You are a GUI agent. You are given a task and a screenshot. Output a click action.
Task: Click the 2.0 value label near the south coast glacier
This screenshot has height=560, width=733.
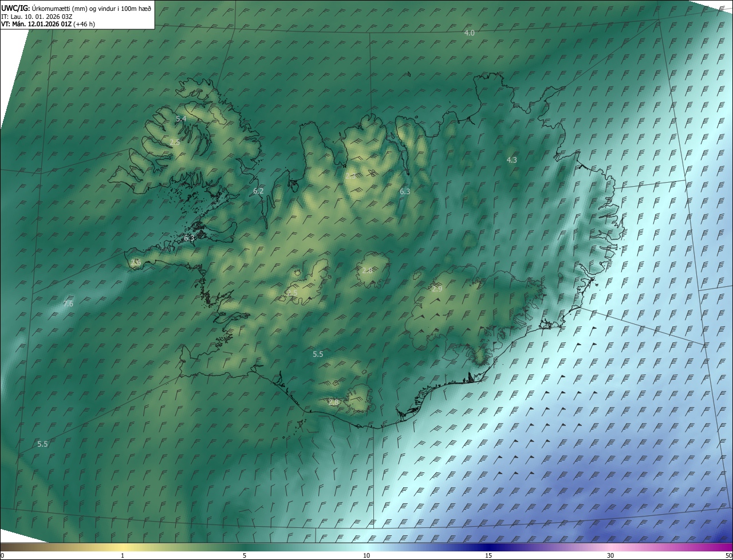pyautogui.click(x=333, y=403)
